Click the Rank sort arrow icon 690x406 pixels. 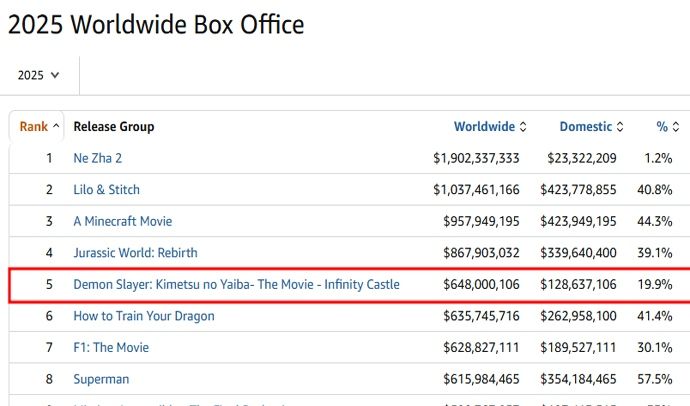57,127
